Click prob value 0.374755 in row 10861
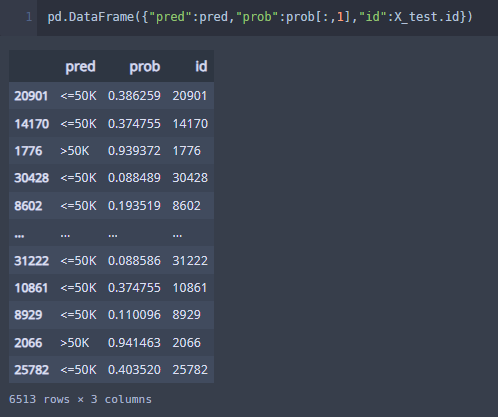498x417 pixels. [134, 288]
